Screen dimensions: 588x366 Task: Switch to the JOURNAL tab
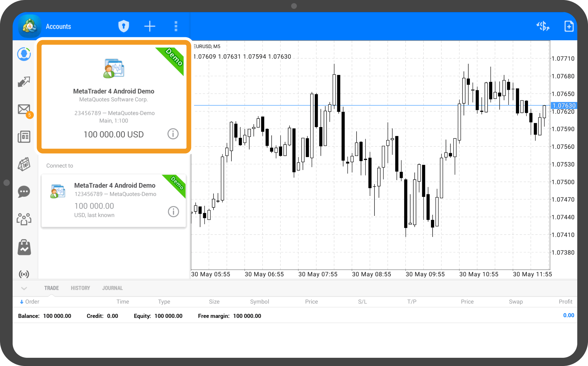pyautogui.click(x=112, y=288)
